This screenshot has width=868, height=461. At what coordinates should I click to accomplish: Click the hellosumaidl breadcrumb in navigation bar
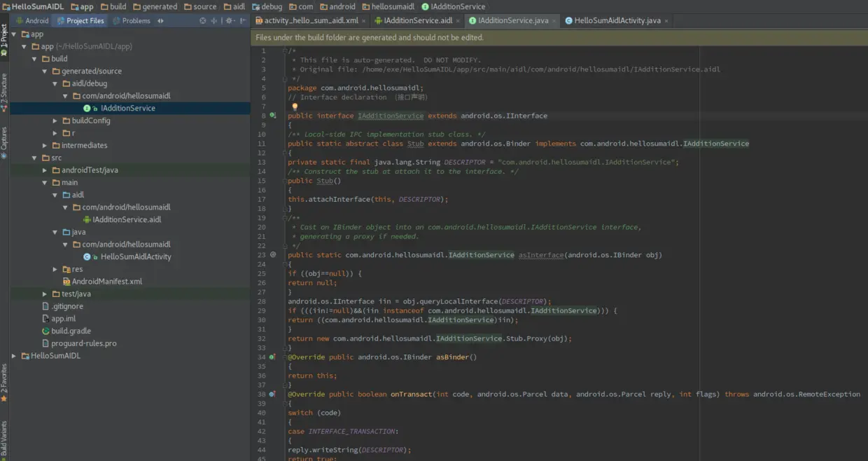(x=392, y=6)
